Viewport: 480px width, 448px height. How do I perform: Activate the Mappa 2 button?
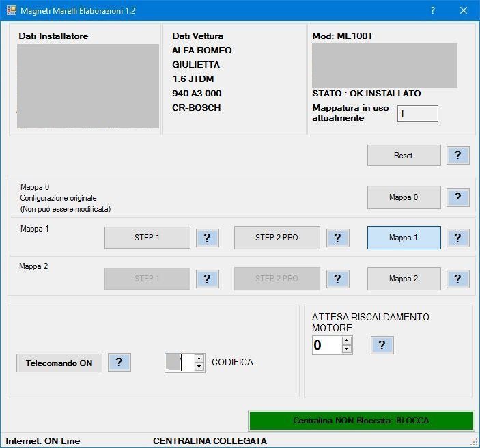pos(404,279)
